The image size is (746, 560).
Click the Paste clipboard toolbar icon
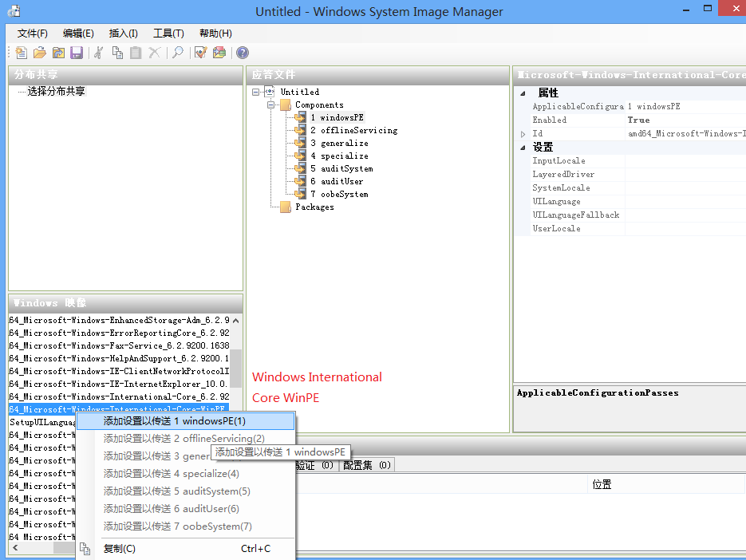pos(136,53)
